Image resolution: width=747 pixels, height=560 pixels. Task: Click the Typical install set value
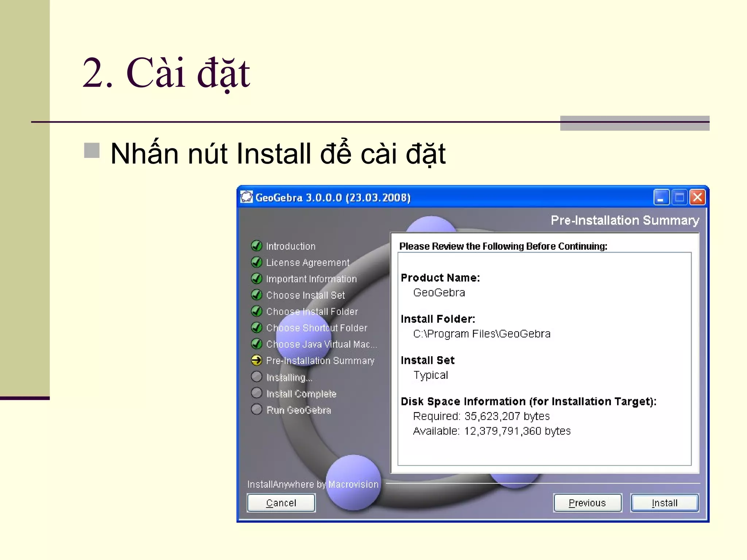tap(430, 375)
